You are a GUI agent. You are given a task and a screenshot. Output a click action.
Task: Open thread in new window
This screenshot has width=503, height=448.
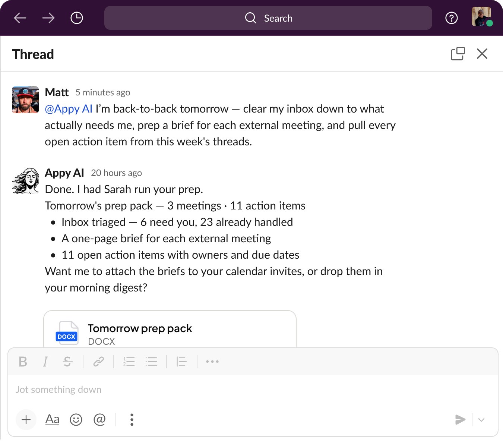[x=458, y=54]
